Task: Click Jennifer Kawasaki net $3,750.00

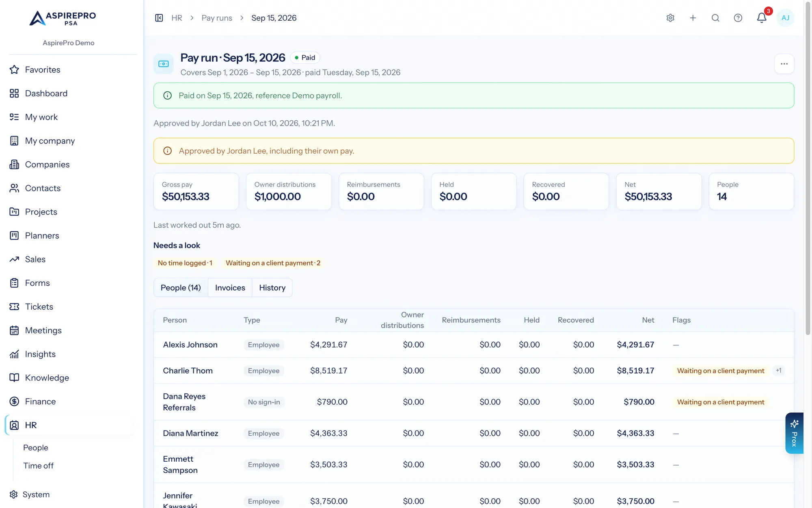Action: click(x=635, y=501)
